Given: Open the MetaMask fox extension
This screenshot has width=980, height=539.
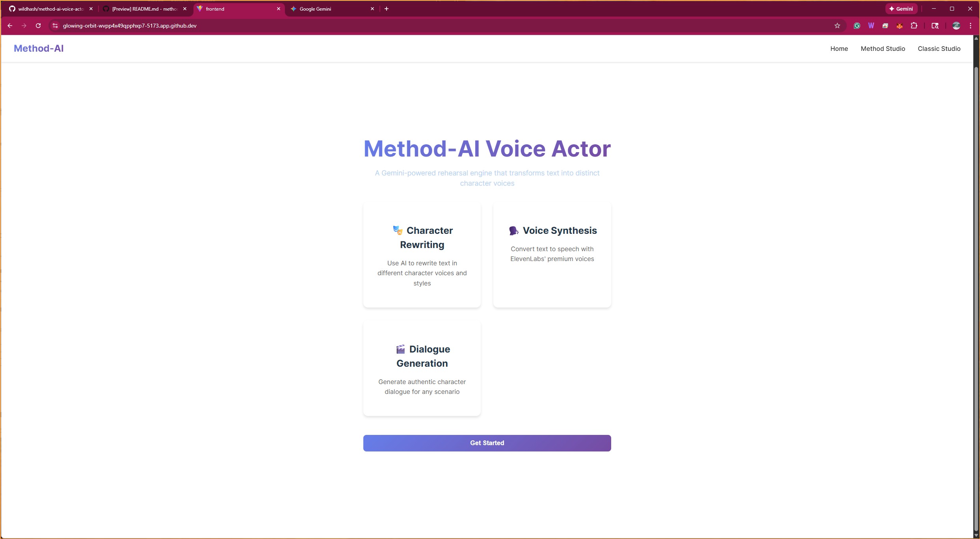Looking at the screenshot, I should [x=900, y=26].
